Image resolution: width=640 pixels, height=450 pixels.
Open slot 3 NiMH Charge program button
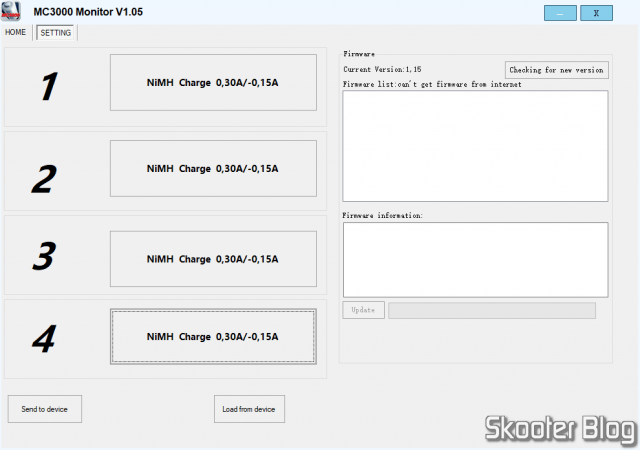[x=213, y=259]
